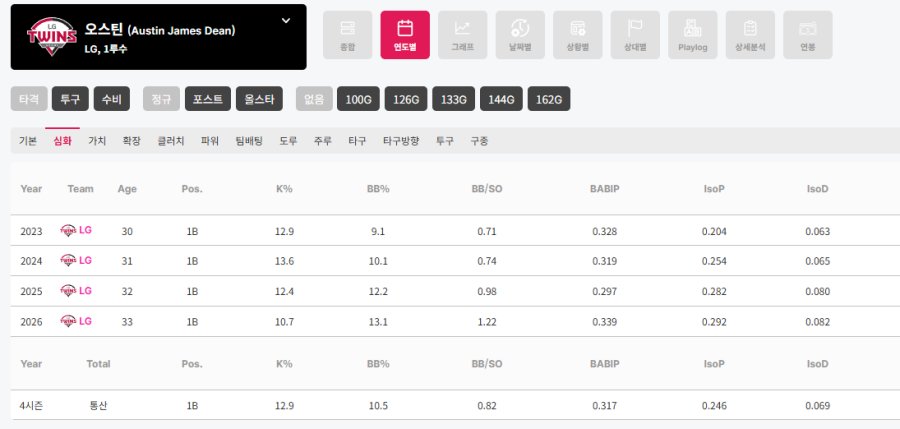Select the 타구방향 tab
This screenshot has height=429, width=900.
401,141
